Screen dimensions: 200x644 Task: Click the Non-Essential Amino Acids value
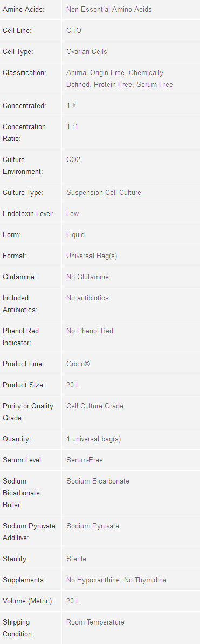click(109, 9)
